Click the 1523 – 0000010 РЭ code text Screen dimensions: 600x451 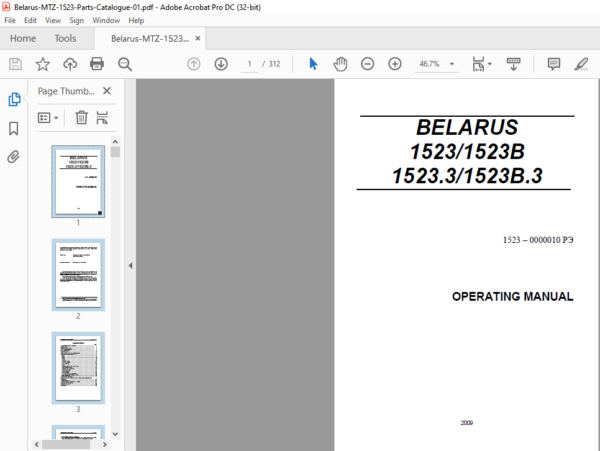(x=538, y=240)
